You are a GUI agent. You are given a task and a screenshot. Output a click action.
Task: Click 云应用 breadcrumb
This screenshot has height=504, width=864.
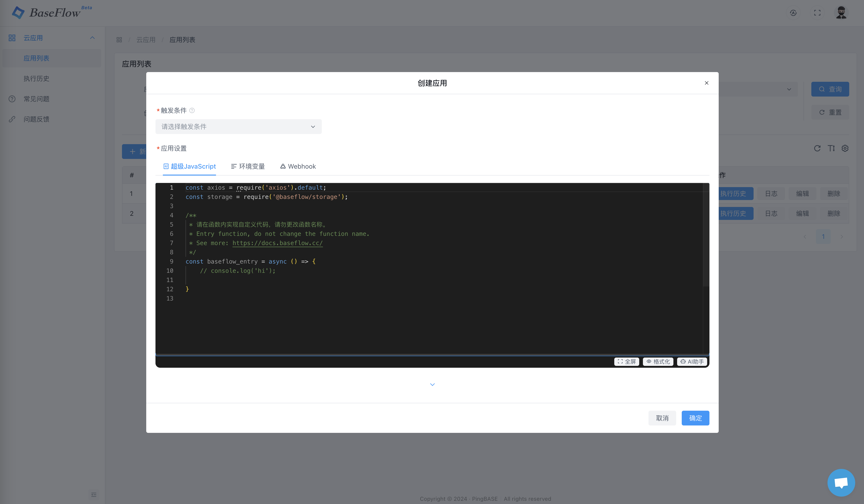[x=146, y=40]
